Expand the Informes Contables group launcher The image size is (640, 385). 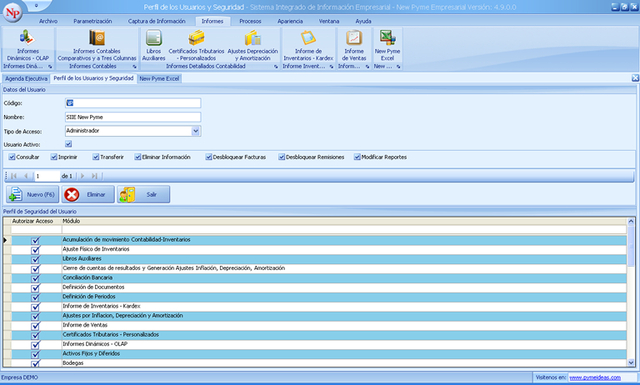(135, 67)
